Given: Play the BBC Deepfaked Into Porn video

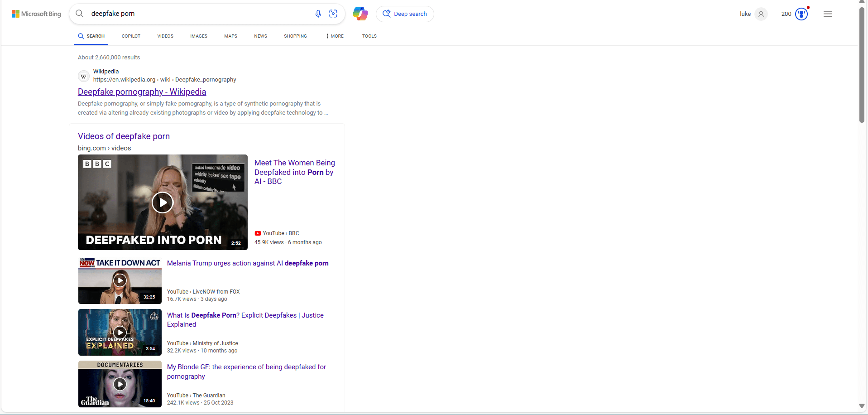Looking at the screenshot, I should (163, 202).
